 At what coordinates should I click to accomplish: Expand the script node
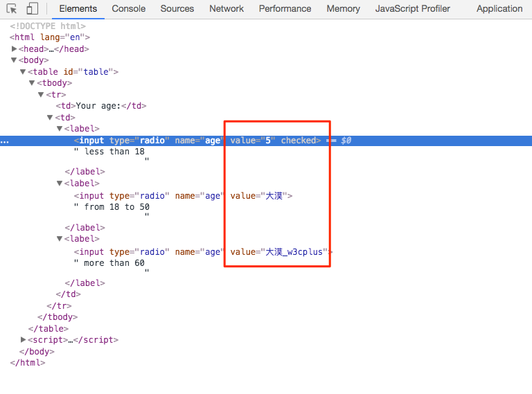(x=23, y=340)
